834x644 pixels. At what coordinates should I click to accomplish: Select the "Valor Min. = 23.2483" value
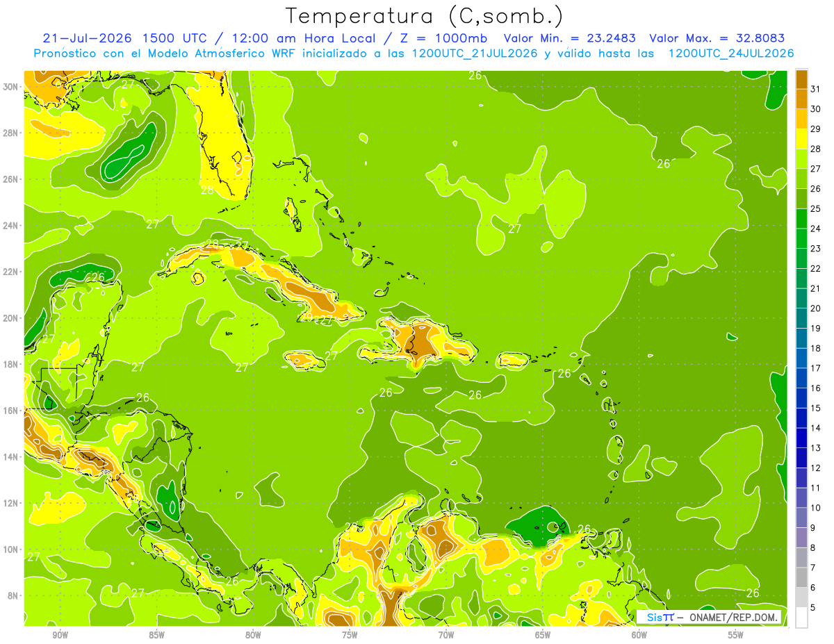point(570,38)
